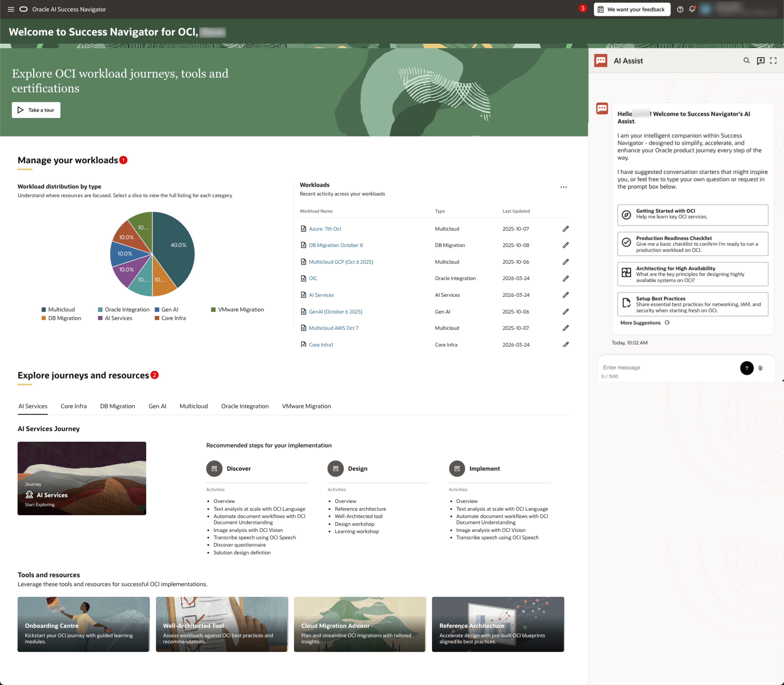Open the Workloads three-dot options menu
Screen dimensions: 784x685
(x=563, y=187)
